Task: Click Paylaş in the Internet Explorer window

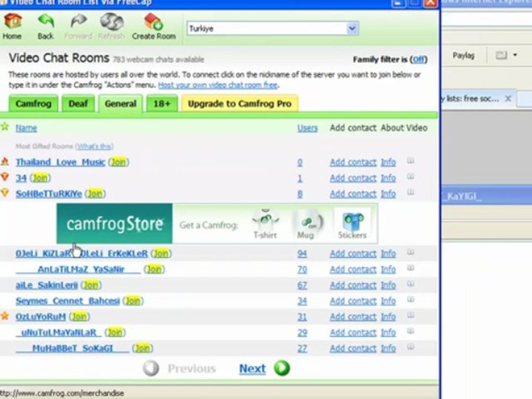Action: pos(463,55)
